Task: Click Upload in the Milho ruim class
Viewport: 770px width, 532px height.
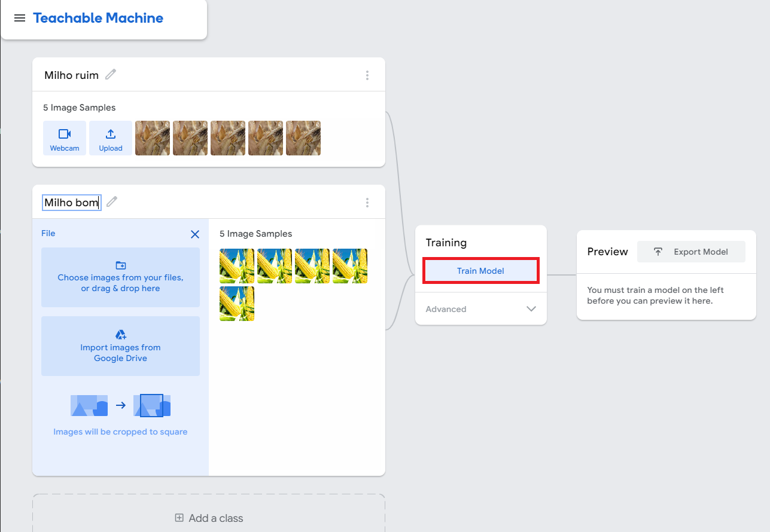Action: coord(111,138)
